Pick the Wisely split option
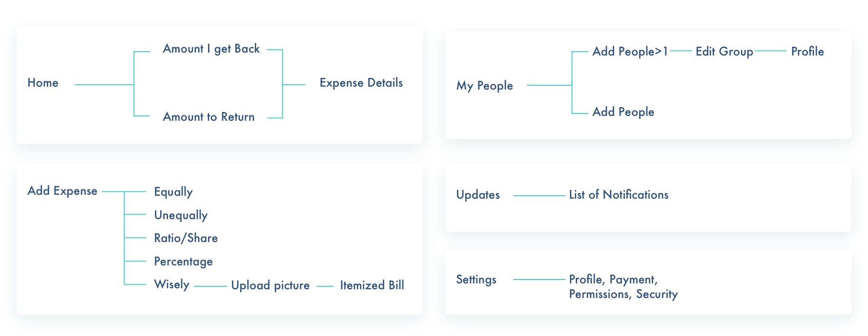The height and width of the screenshot is (336, 868). [x=171, y=285]
